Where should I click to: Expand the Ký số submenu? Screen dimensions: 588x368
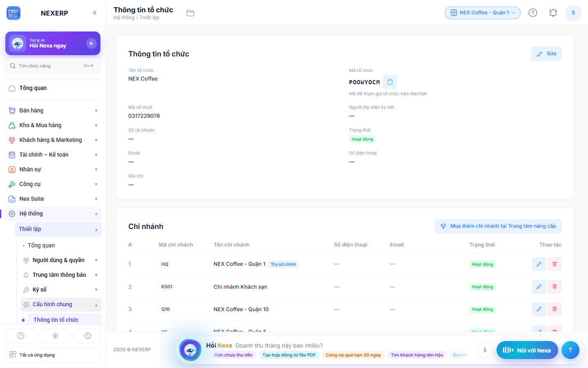click(60, 289)
